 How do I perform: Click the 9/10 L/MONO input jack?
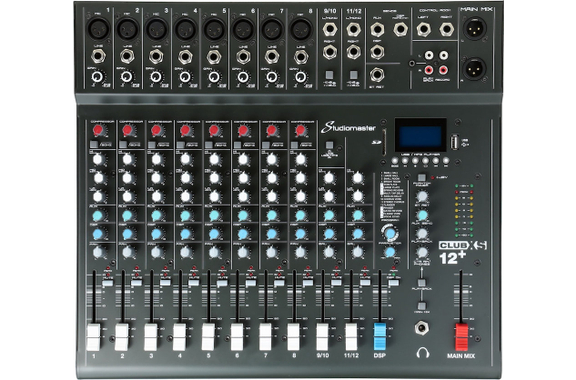[x=330, y=29]
